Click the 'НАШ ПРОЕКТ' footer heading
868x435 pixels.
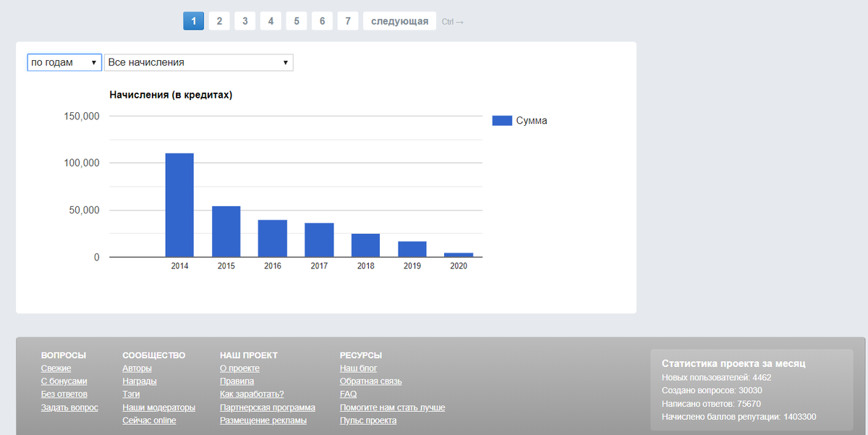coord(249,355)
